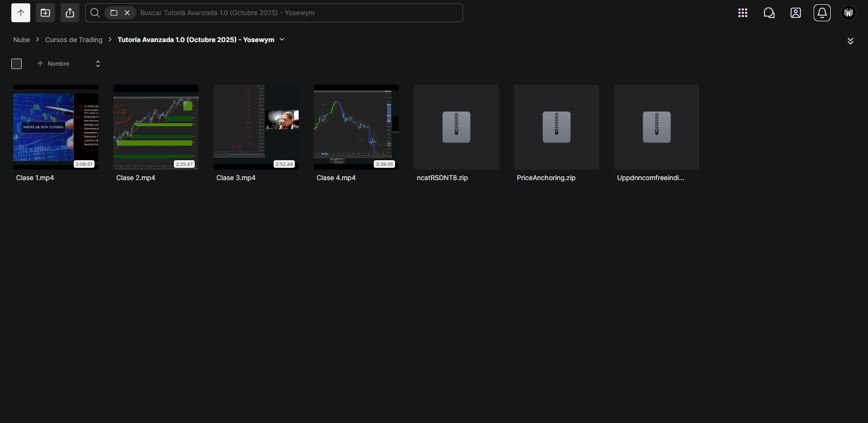Click the PriceAnchoring.zip file name
Viewport: 868px width, 423px height.
pyautogui.click(x=546, y=178)
